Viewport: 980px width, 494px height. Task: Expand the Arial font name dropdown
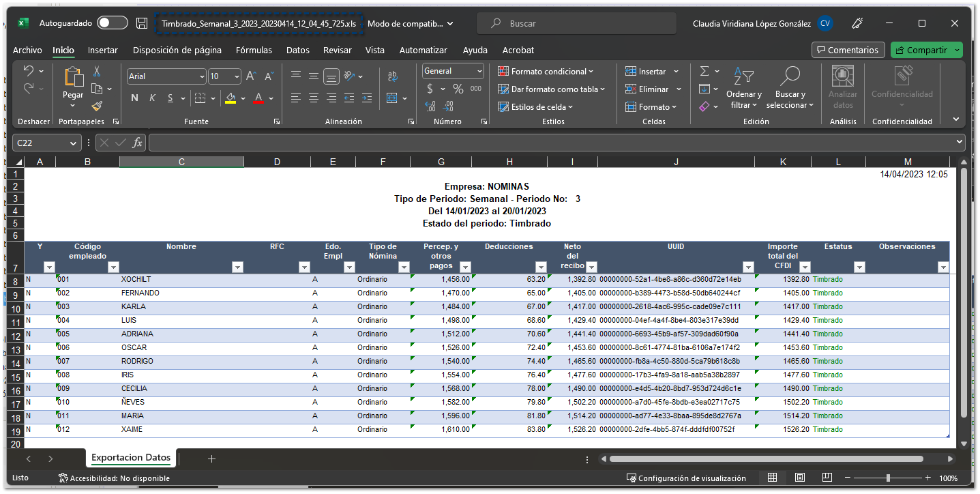pos(201,76)
